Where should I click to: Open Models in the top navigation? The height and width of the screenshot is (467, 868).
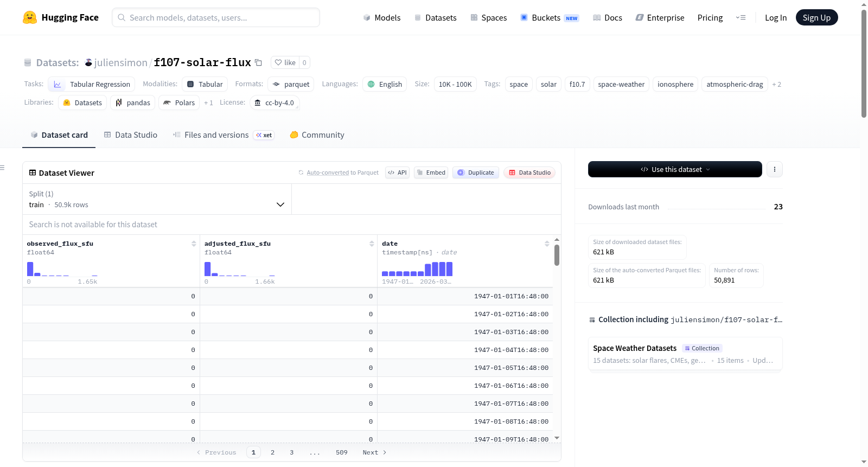click(382, 17)
